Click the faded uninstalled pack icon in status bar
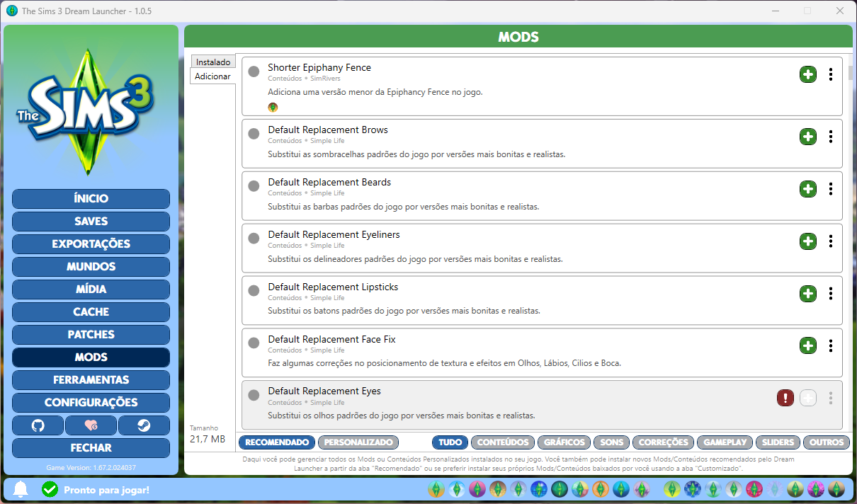 pos(775,489)
